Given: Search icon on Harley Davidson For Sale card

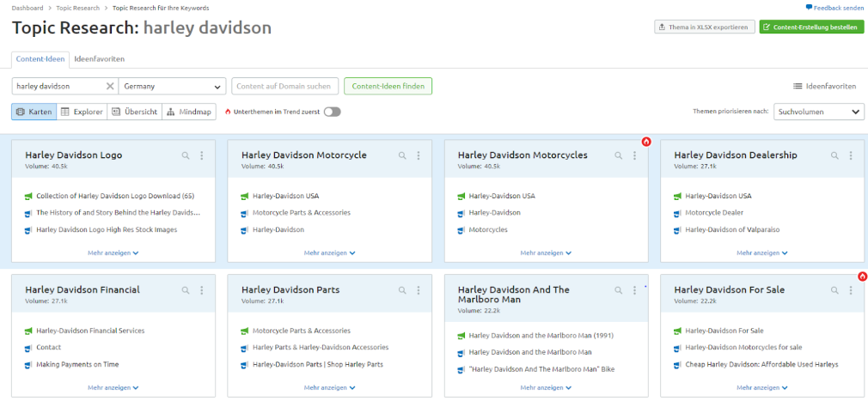Looking at the screenshot, I should tap(834, 290).
